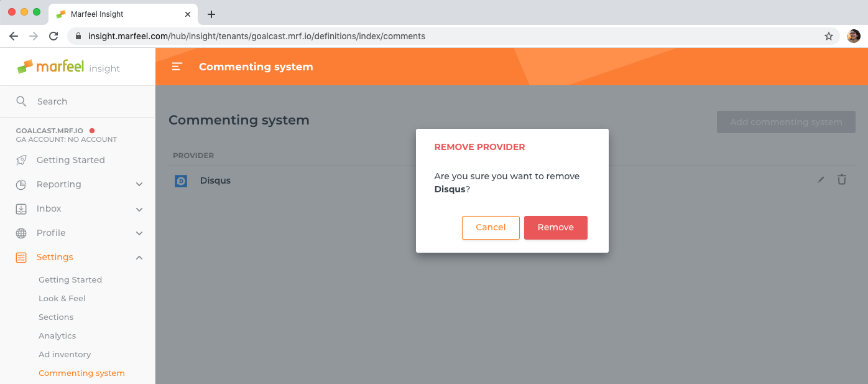This screenshot has height=384, width=868.
Task: Select the Marfeel Insight browser tab
Action: [x=122, y=14]
